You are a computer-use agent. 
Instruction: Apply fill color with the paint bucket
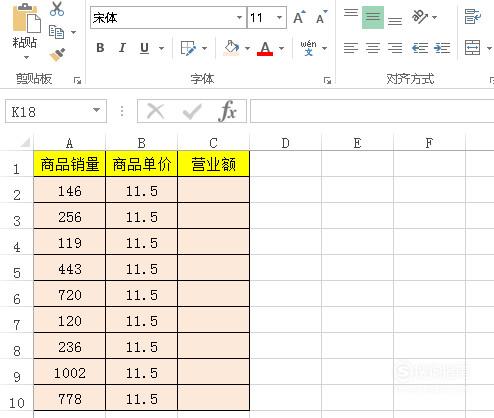[231, 48]
